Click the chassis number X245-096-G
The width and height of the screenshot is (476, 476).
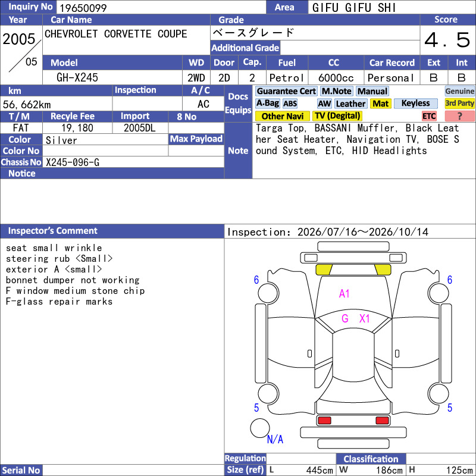point(72,162)
